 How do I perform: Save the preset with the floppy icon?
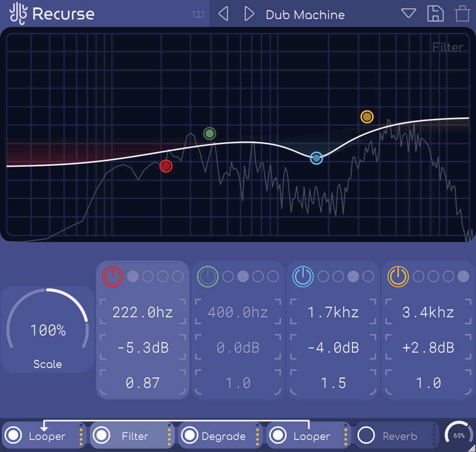click(435, 13)
